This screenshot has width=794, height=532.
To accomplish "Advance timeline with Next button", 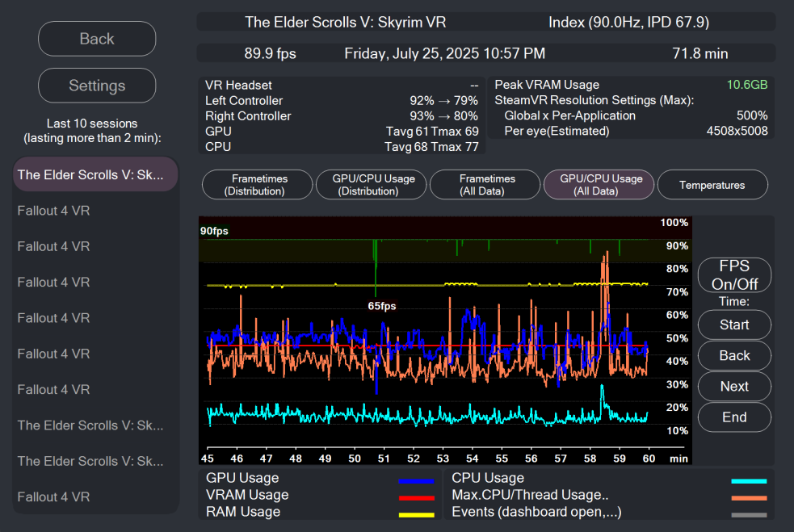I will click(734, 386).
